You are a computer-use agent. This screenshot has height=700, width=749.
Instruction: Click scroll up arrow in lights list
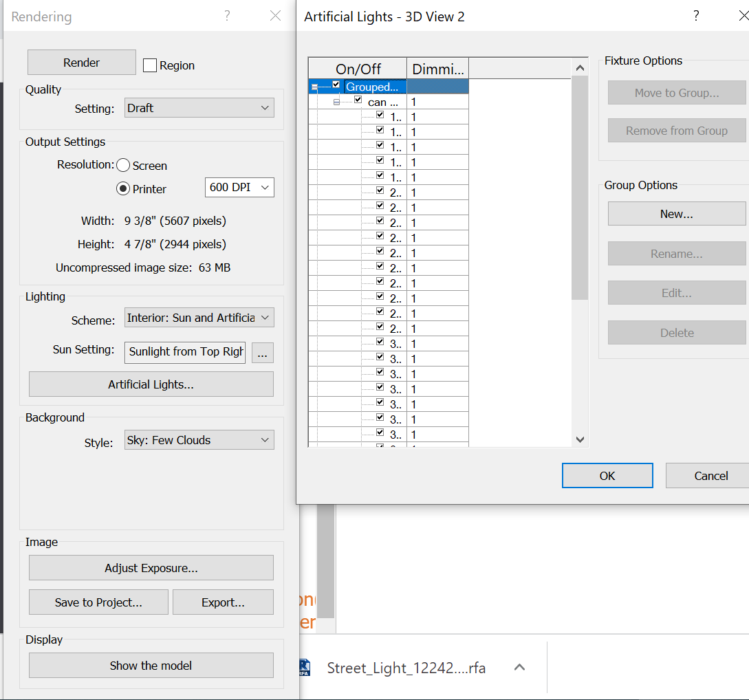[580, 68]
